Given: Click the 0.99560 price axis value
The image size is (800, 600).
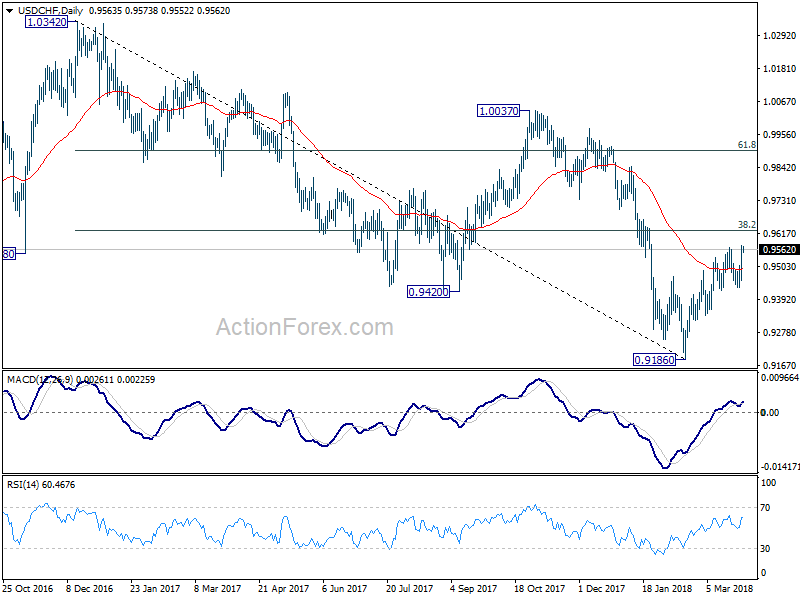Looking at the screenshot, I should pyautogui.click(x=779, y=135).
